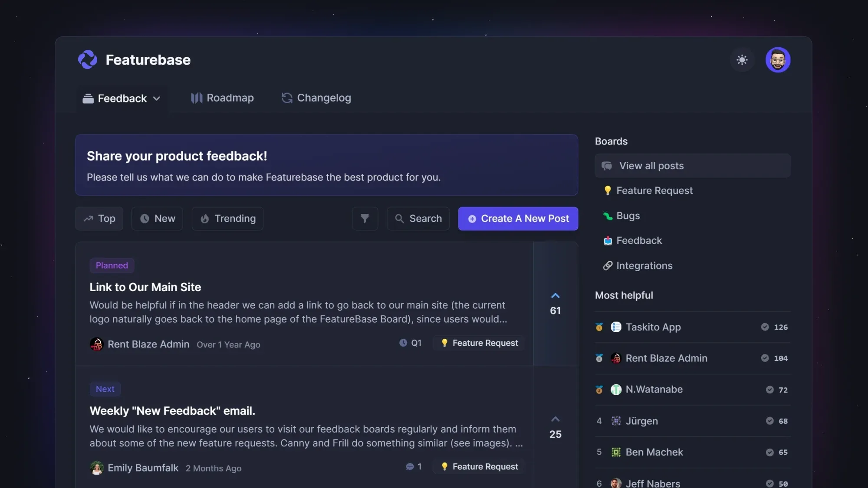The image size is (868, 488).
Task: Open the Changelog tab
Action: 316,98
